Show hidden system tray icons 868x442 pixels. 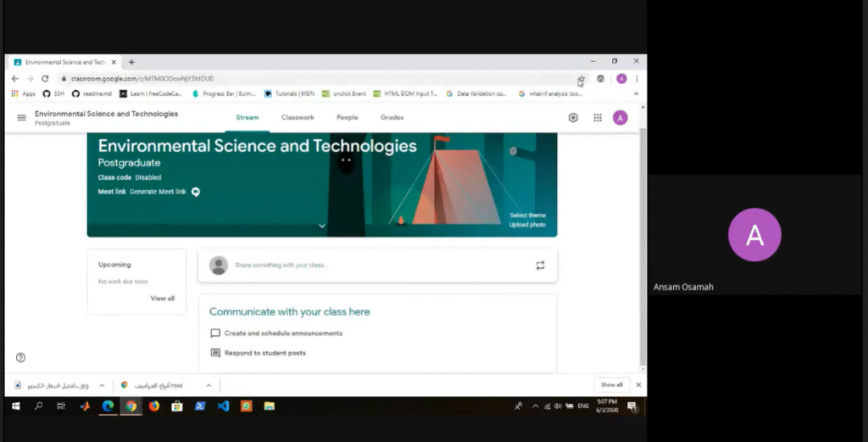point(535,406)
